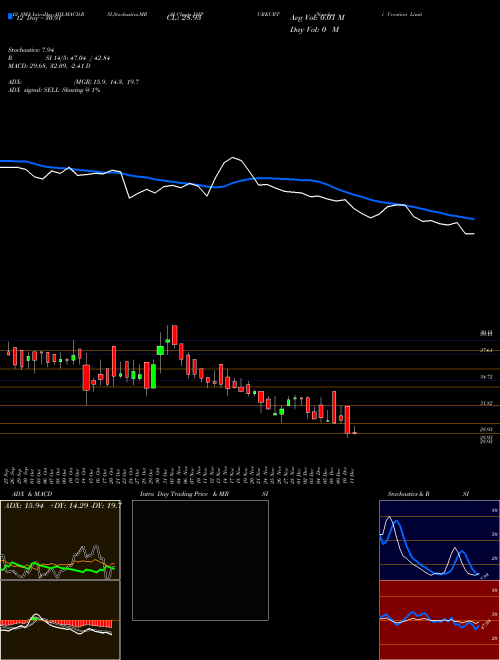500x660 pixels.
Task: Click the 'ADX & MACD' panel title
Action: pyautogui.click(x=32, y=494)
